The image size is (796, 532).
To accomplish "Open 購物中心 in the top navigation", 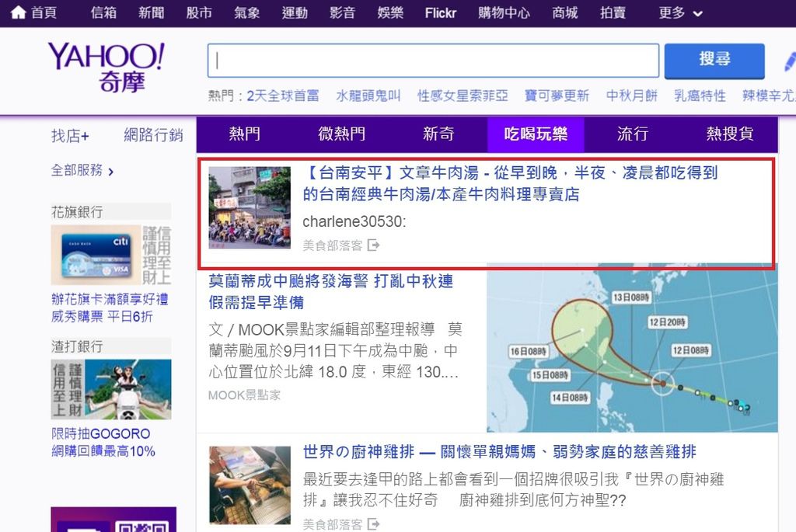I will pyautogui.click(x=504, y=12).
